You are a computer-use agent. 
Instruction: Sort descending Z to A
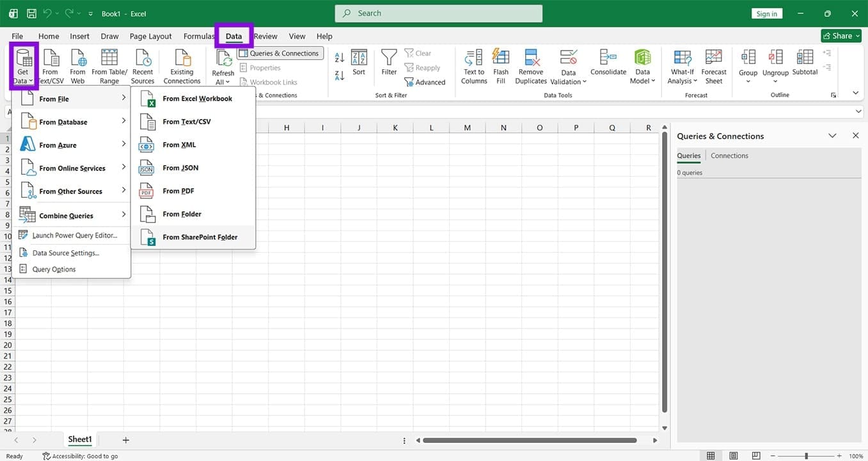340,75
